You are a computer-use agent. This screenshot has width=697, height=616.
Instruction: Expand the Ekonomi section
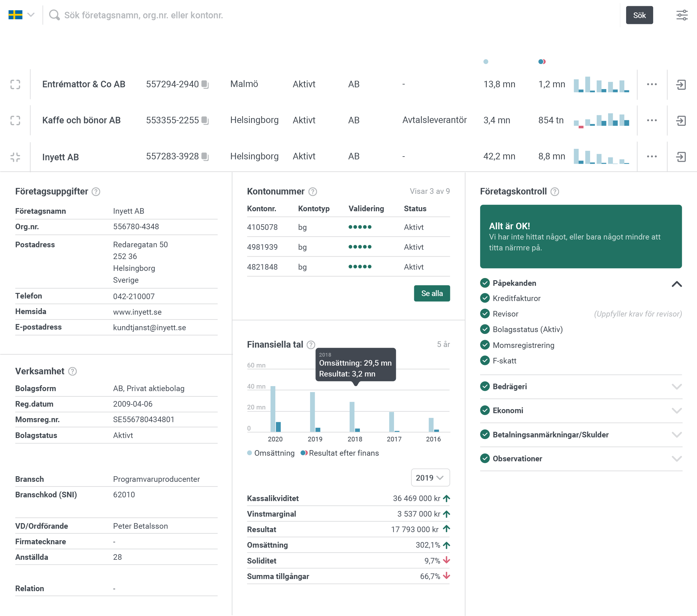[676, 410]
